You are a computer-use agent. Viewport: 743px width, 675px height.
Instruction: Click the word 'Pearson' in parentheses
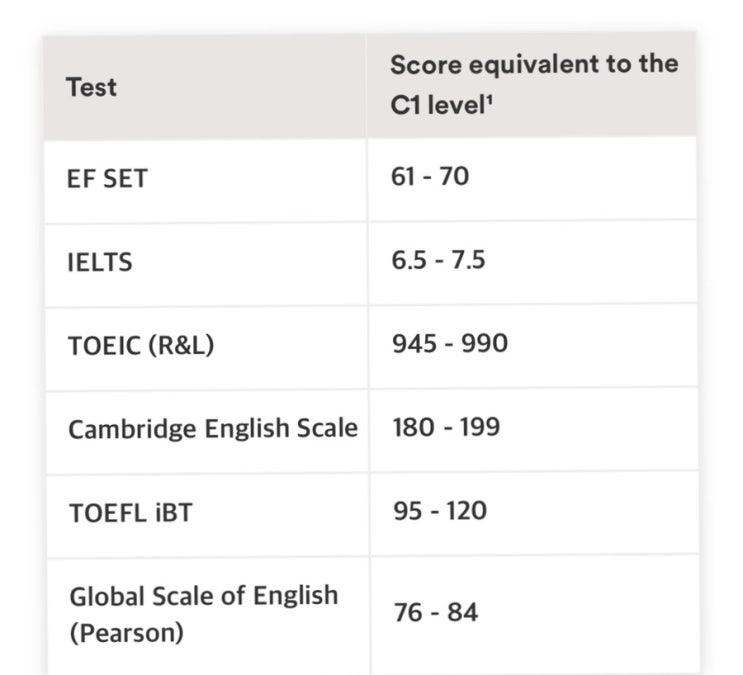tap(127, 632)
